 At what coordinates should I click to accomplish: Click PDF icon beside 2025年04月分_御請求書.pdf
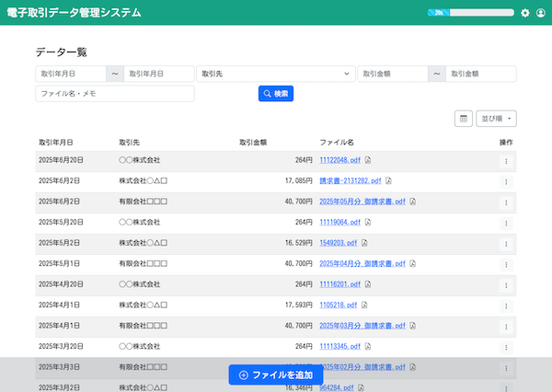(412, 264)
